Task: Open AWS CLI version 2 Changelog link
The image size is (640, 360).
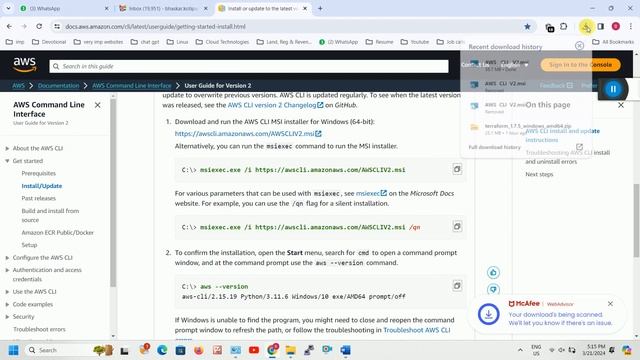Action: point(275,105)
